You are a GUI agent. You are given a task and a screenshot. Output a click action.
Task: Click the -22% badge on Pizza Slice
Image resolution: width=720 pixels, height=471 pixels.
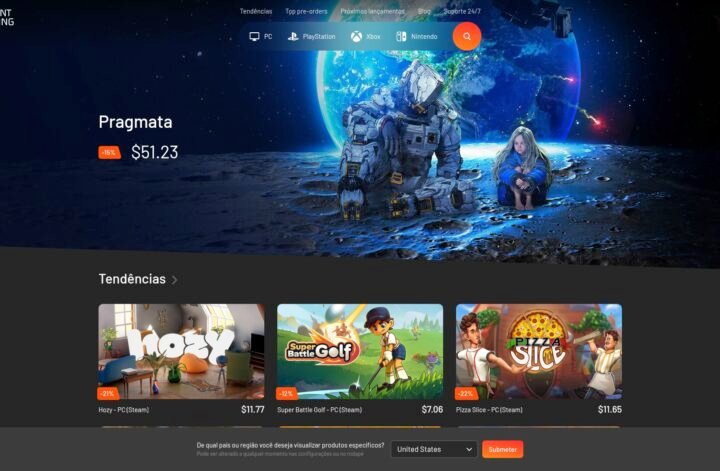point(466,393)
